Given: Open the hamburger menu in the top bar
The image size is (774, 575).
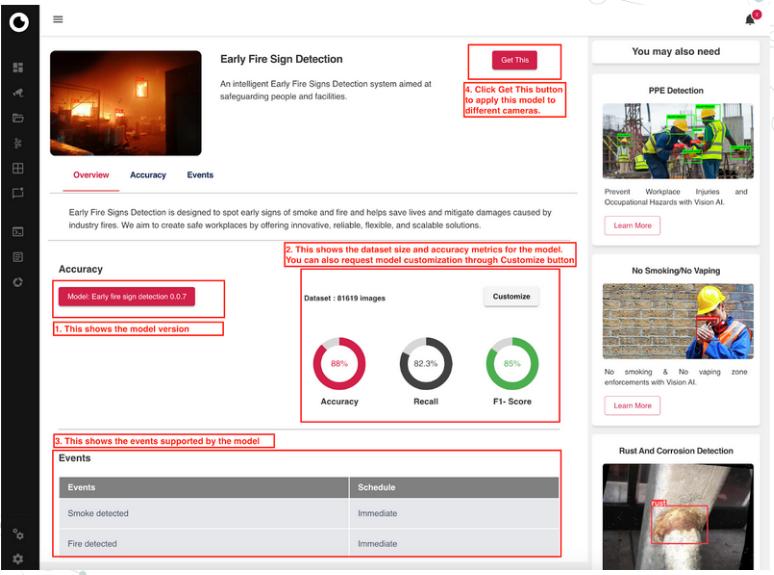Looking at the screenshot, I should point(58,19).
